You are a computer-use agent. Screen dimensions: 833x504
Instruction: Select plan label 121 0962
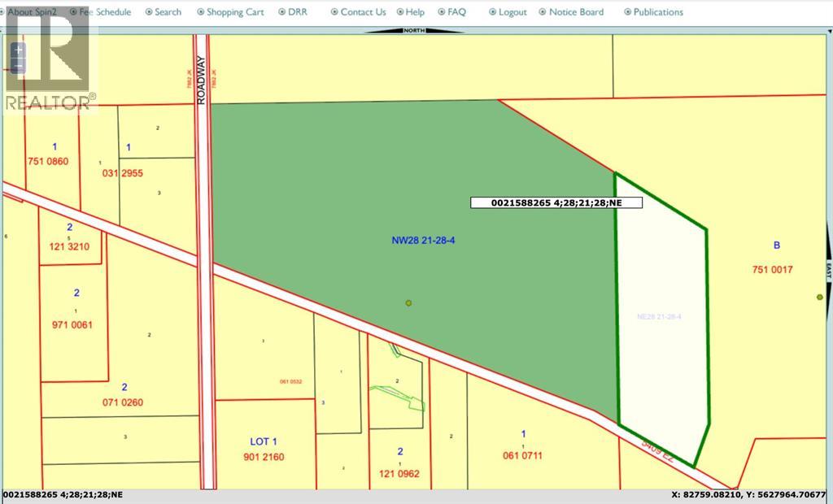click(x=399, y=473)
